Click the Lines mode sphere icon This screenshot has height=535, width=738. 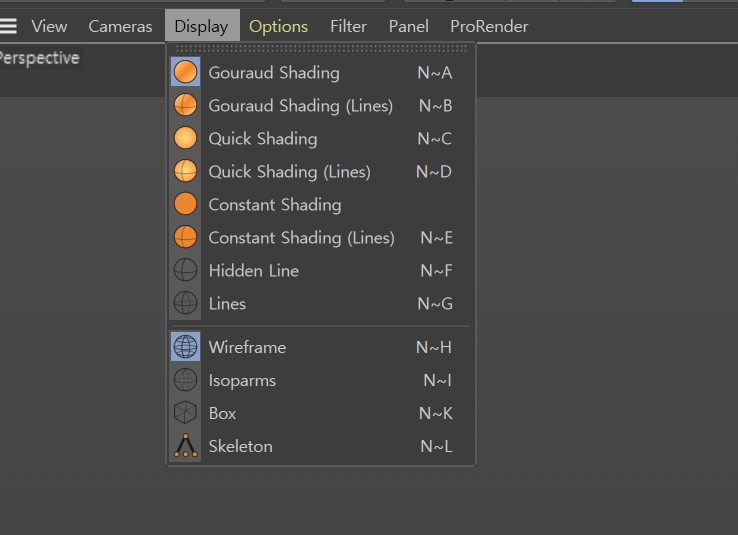click(185, 303)
